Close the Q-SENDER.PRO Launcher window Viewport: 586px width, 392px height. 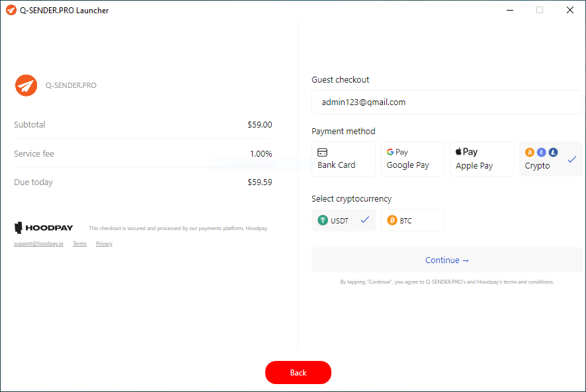point(570,10)
